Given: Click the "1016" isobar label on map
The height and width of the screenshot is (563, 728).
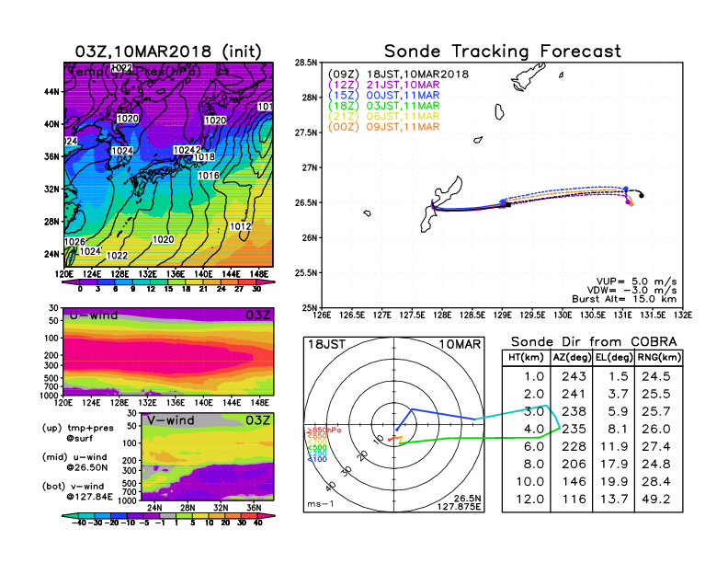Looking at the screenshot, I should tap(209, 176).
